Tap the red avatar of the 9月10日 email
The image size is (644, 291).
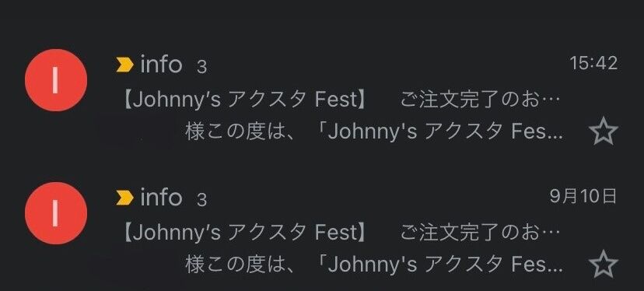(x=56, y=213)
